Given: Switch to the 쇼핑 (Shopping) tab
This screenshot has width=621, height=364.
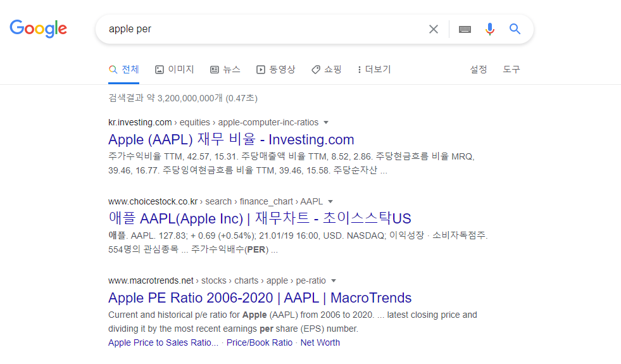Looking at the screenshot, I should click(x=327, y=70).
